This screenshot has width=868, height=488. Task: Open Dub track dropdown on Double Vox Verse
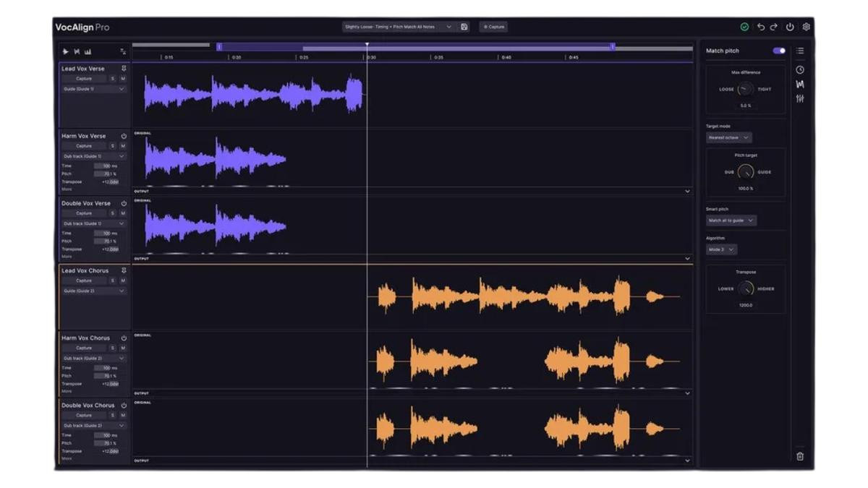point(94,223)
